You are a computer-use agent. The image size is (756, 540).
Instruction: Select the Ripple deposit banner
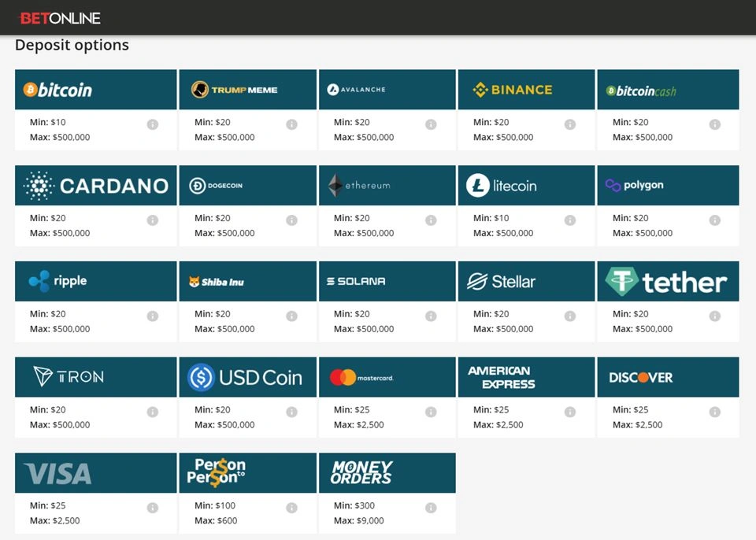pos(96,282)
